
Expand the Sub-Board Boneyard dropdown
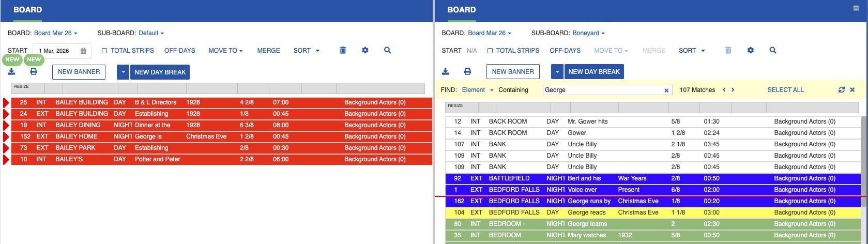(588, 33)
